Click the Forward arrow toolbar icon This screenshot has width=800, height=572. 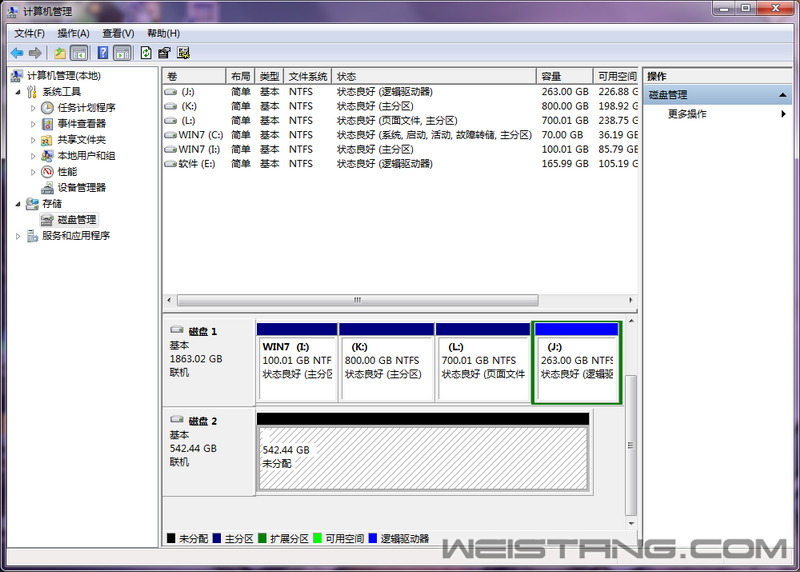pyautogui.click(x=35, y=53)
